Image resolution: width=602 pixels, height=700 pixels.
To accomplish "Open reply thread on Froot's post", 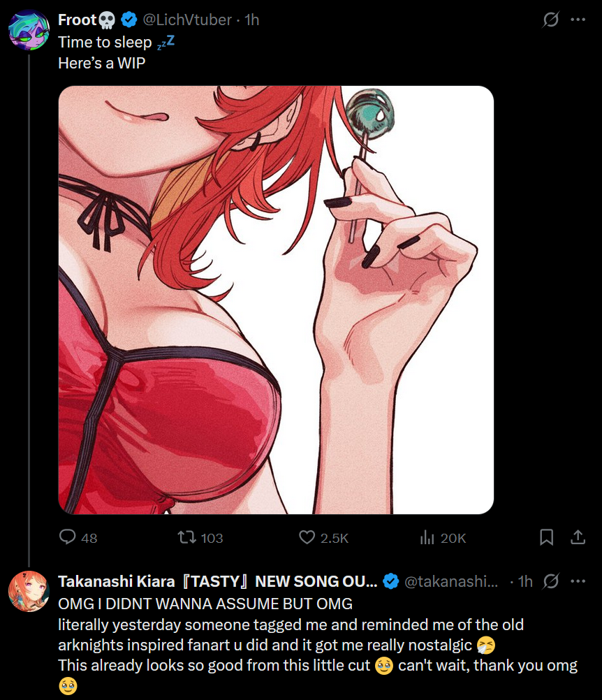I will pyautogui.click(x=78, y=537).
